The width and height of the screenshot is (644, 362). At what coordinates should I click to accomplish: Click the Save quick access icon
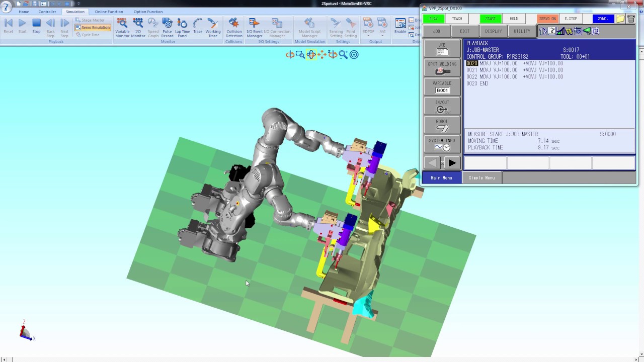35,4
